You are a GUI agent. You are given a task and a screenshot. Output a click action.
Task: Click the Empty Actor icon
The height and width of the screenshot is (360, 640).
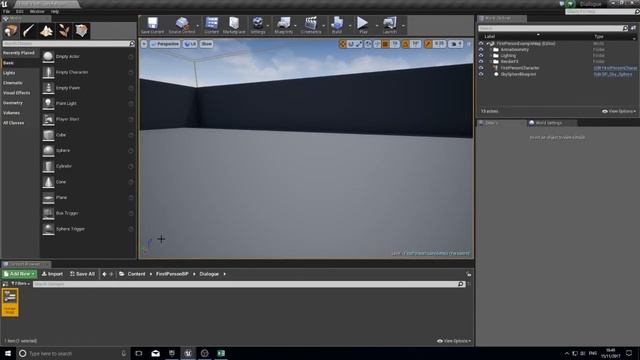coord(48,56)
